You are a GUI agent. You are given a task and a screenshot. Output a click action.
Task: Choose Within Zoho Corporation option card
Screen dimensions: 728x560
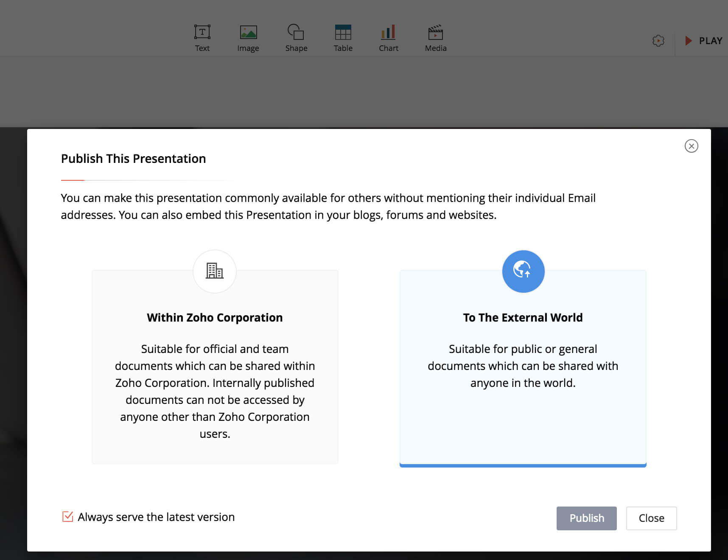coord(215,367)
